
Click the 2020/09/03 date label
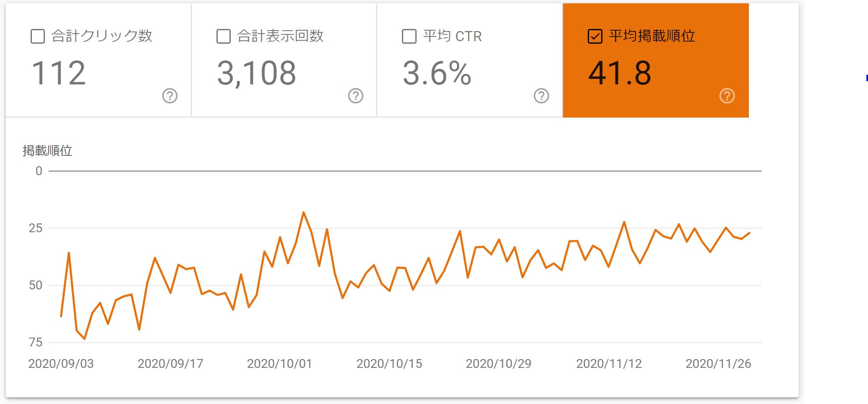pyautogui.click(x=61, y=364)
